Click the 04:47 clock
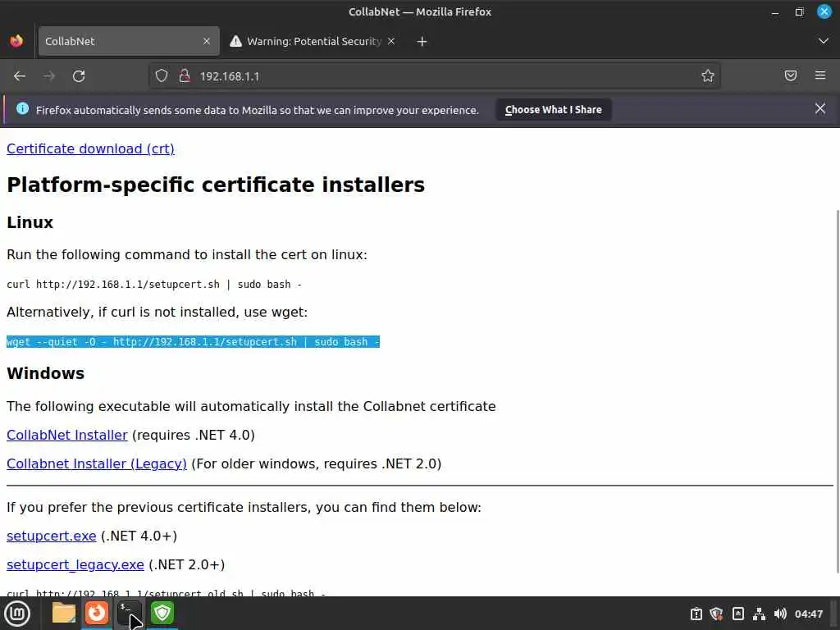840x630 pixels. pyautogui.click(x=808, y=614)
